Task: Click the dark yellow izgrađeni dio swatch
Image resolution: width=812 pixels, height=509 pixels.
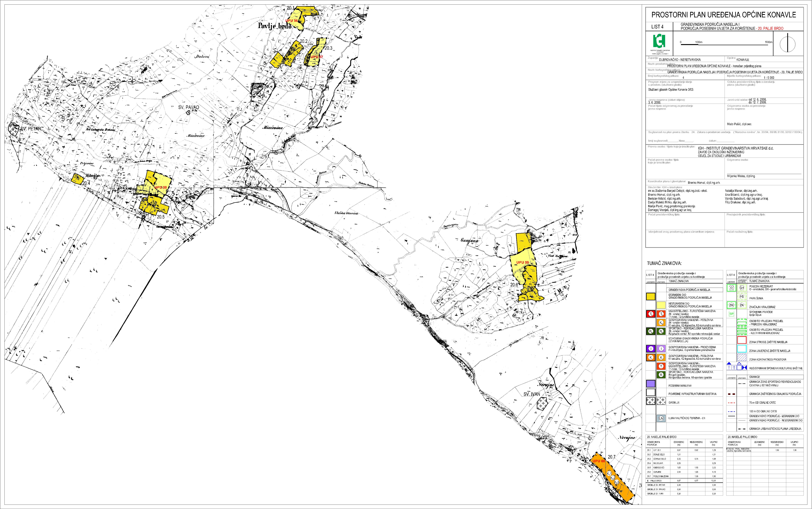Action: [x=651, y=297]
